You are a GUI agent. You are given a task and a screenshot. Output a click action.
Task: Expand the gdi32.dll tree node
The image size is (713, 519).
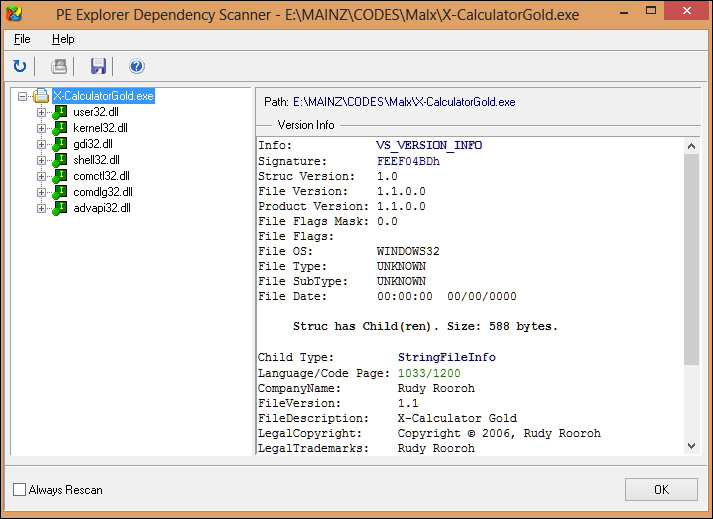tap(41, 144)
